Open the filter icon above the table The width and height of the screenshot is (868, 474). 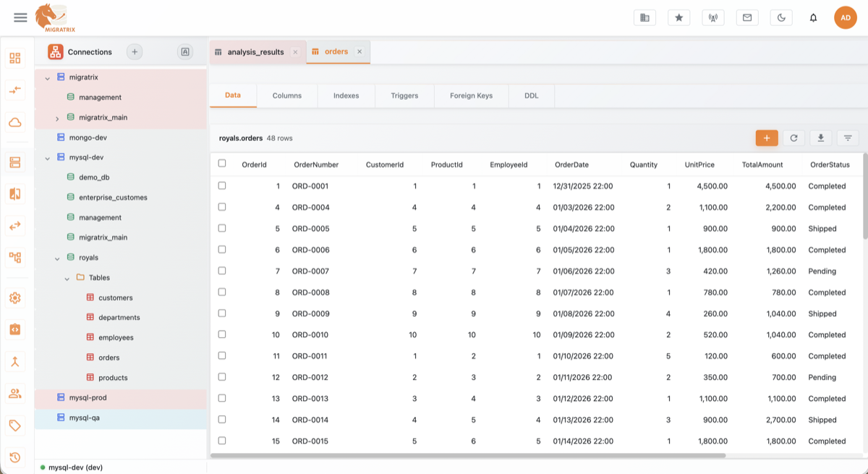click(x=847, y=137)
